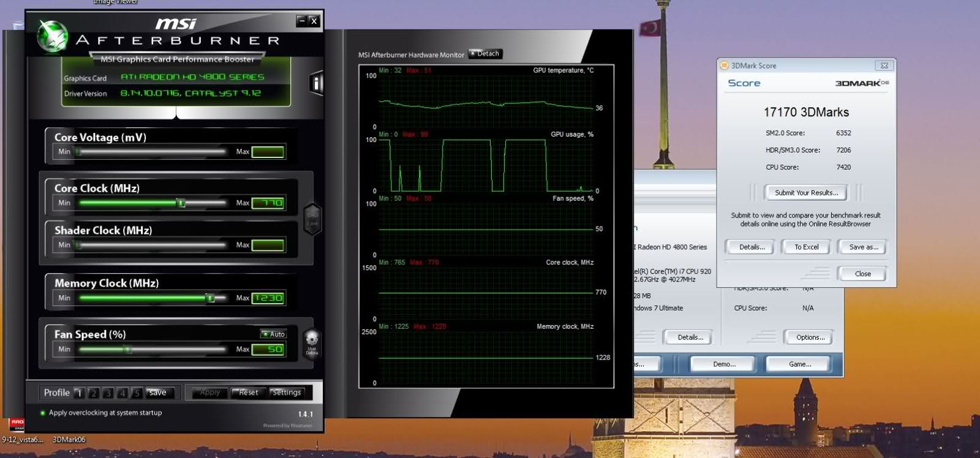Image resolution: width=980 pixels, height=458 pixels.
Task: Reset Afterburner settings to default
Action: (x=248, y=392)
